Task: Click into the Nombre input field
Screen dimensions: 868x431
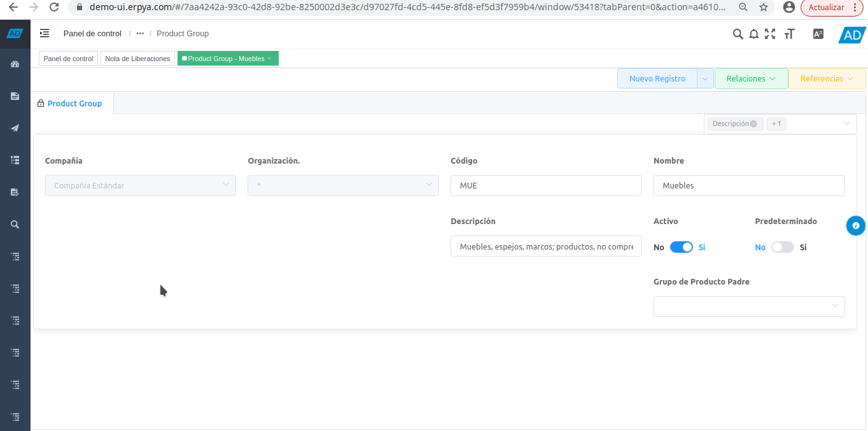Action: (x=749, y=186)
